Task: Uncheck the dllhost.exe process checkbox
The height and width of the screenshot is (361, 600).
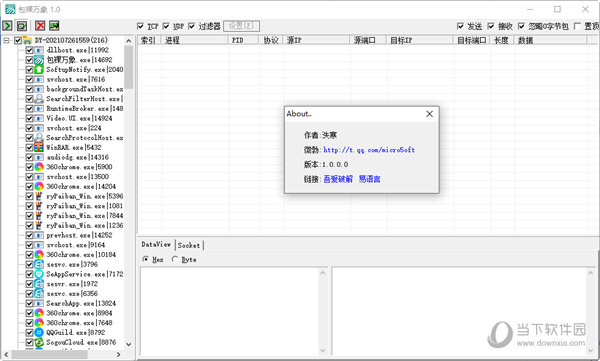Action: click(x=29, y=50)
